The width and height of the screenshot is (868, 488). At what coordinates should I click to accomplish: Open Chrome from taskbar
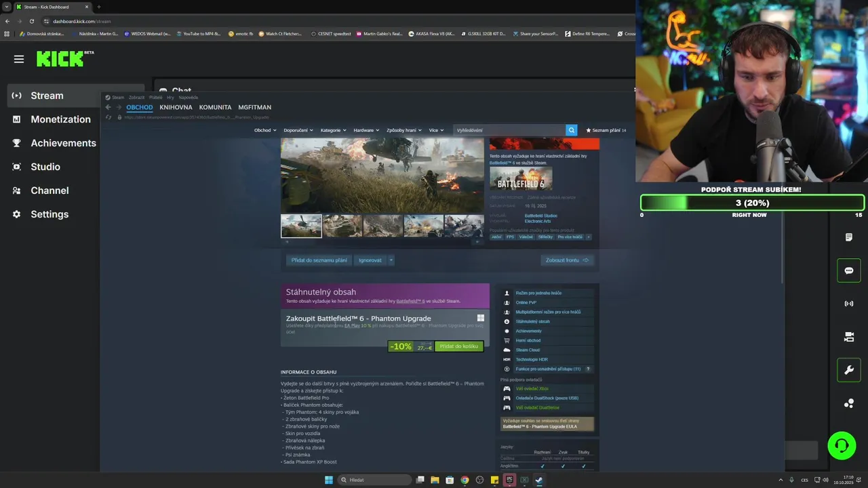(465, 480)
